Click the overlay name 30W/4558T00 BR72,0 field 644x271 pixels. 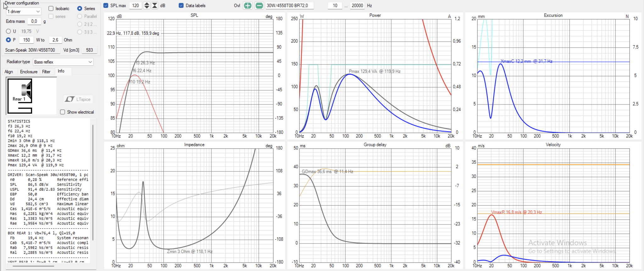coord(289,5)
